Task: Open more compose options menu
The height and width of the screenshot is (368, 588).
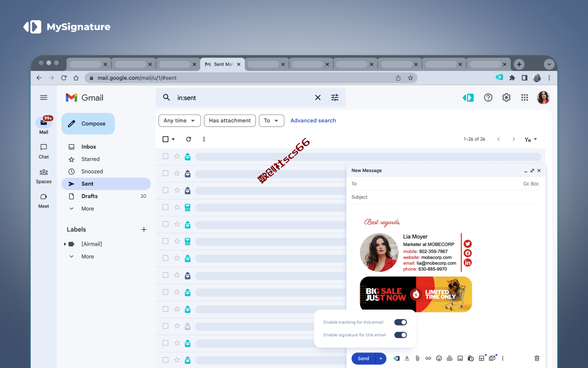Action: pos(503,358)
